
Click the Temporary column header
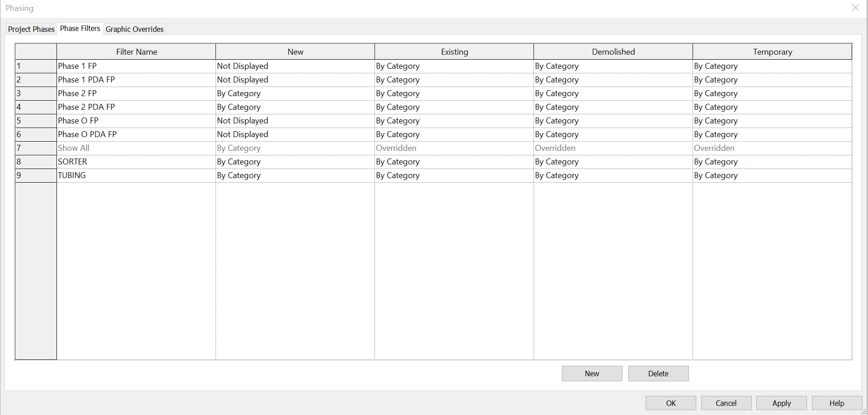click(772, 51)
